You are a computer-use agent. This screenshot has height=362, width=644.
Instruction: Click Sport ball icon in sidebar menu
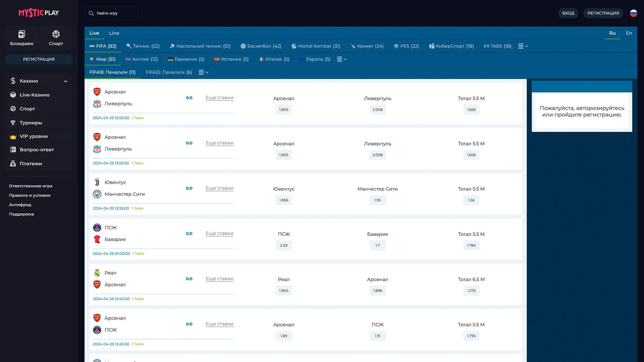point(13,109)
